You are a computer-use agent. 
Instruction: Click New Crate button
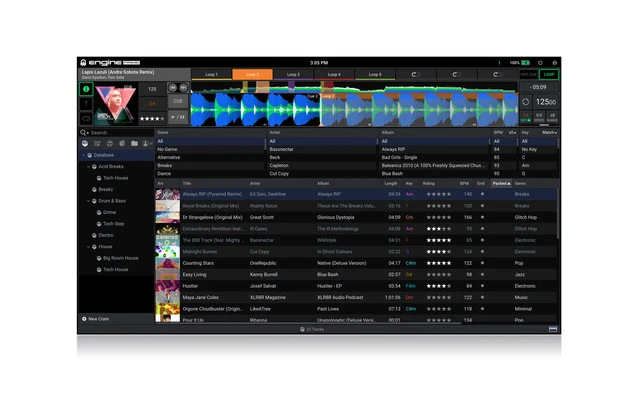(96, 319)
